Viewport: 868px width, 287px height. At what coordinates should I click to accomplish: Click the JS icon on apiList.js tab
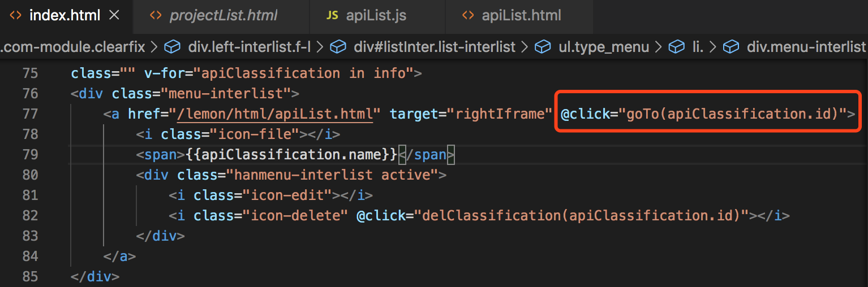332,15
